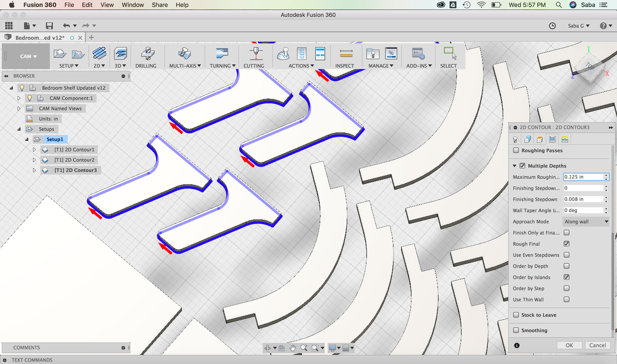The height and width of the screenshot is (364, 617).
Task: Click the Simulate icon in Actions
Action: 283,54
